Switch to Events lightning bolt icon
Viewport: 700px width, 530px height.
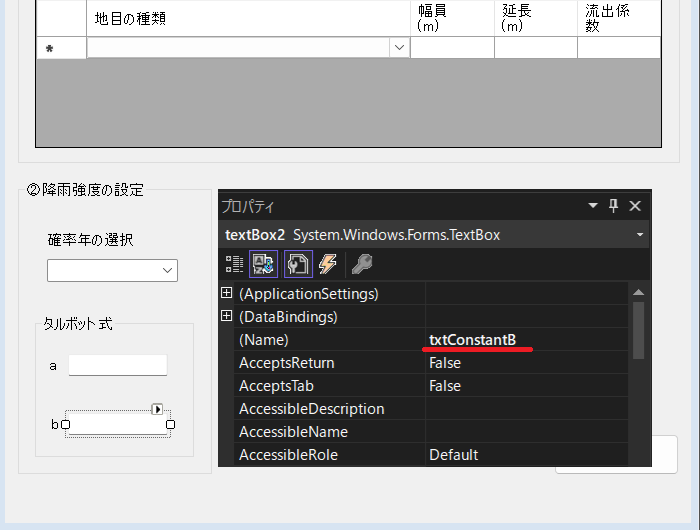click(x=327, y=264)
